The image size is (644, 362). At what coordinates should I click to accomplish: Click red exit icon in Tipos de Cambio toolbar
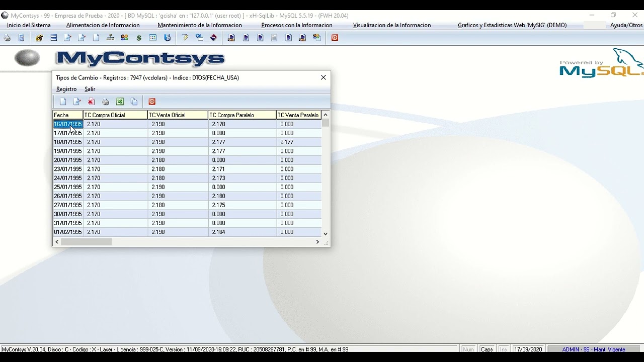point(152,102)
